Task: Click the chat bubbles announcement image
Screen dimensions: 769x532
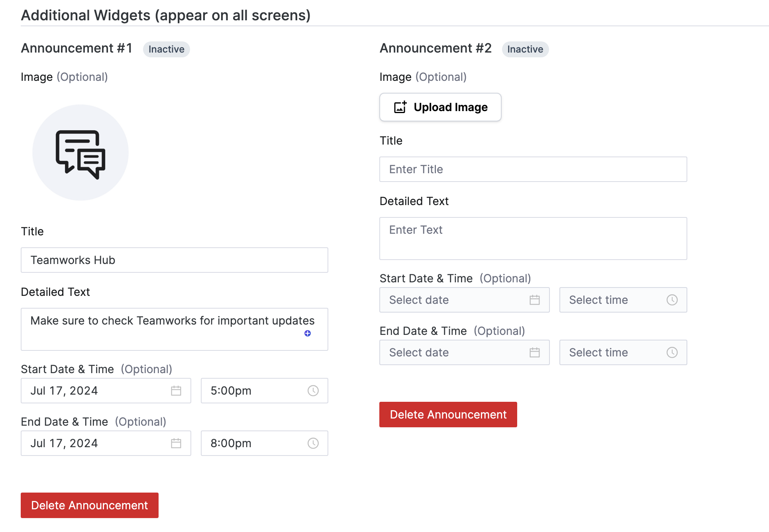Action: pos(80,153)
